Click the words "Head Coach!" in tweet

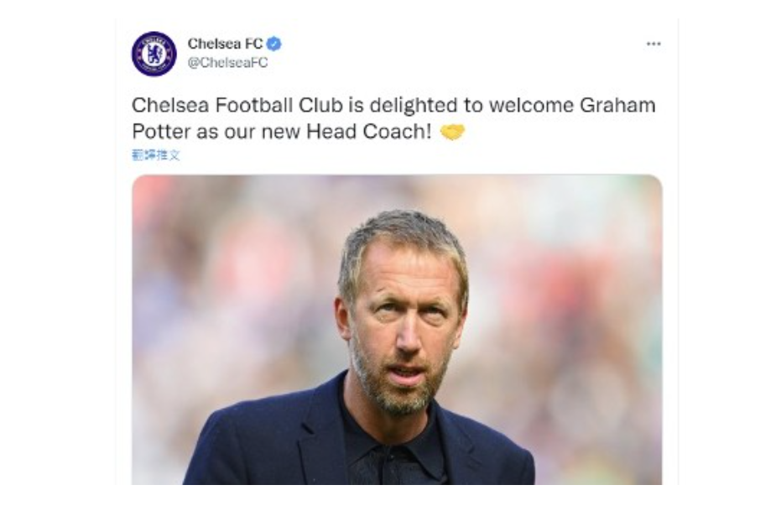369,132
